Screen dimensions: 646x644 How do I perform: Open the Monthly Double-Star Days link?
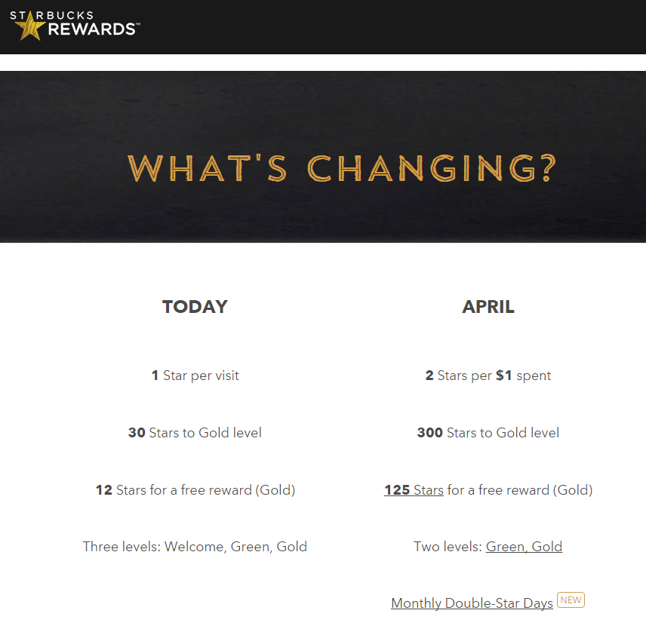coord(472,603)
